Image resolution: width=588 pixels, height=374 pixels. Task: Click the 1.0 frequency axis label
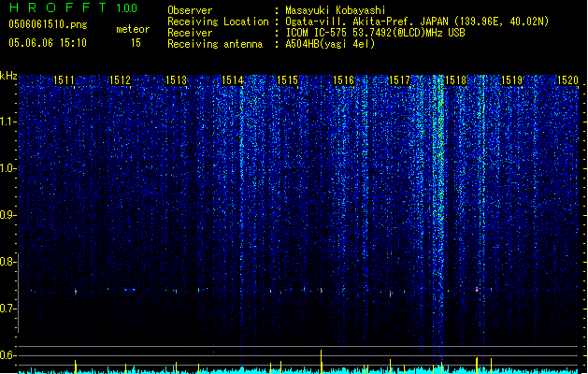tap(7, 168)
